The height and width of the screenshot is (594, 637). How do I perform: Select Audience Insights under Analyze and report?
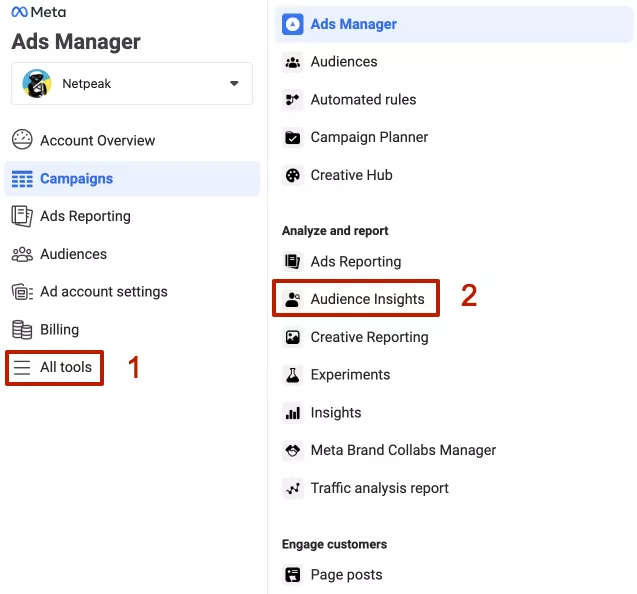(367, 299)
